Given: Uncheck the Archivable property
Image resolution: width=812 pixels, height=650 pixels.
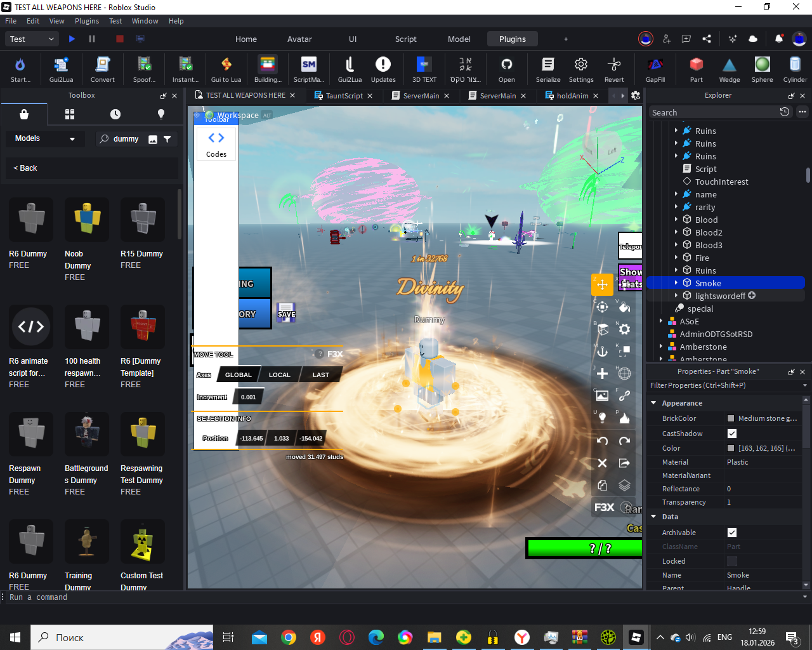Looking at the screenshot, I should coord(732,533).
